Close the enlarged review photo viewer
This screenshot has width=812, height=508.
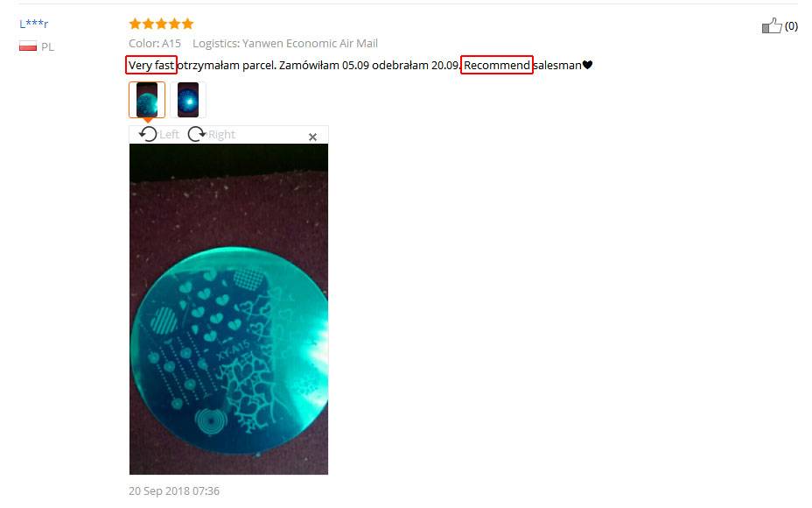(312, 137)
